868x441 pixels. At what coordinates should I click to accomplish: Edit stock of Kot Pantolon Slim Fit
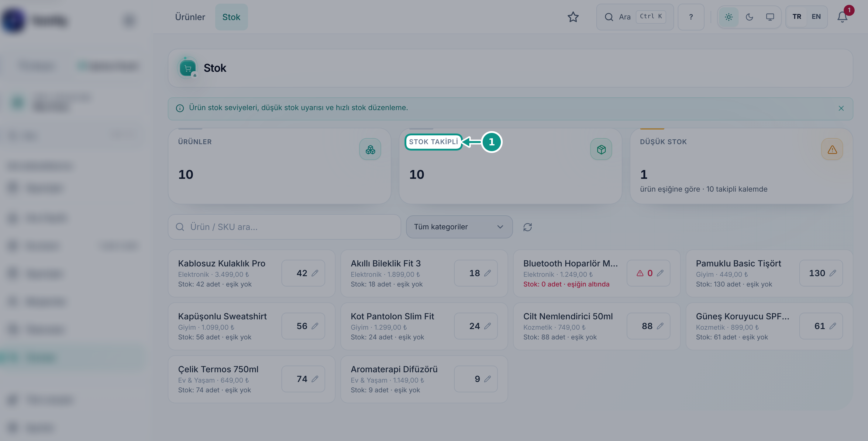click(x=475, y=326)
